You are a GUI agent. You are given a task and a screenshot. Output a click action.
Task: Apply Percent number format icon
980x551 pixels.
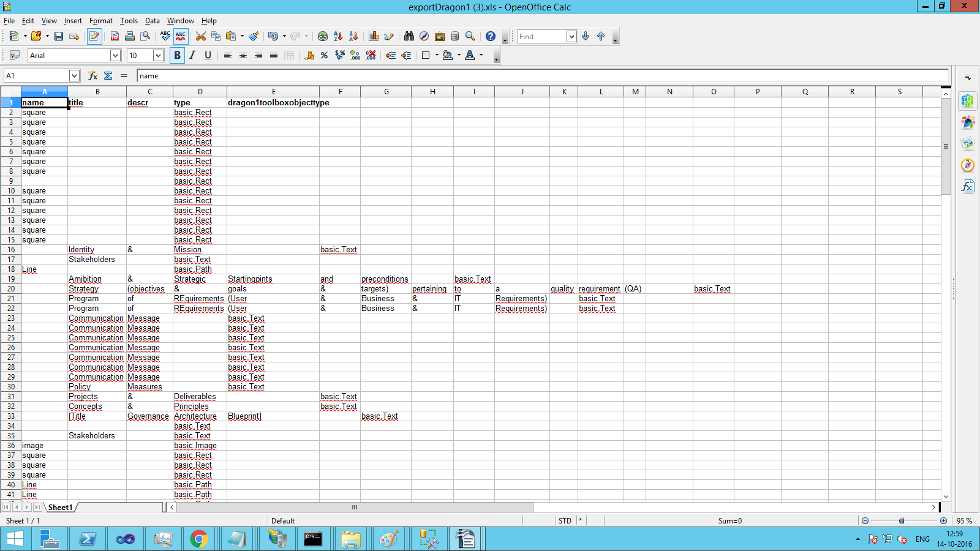(325, 56)
